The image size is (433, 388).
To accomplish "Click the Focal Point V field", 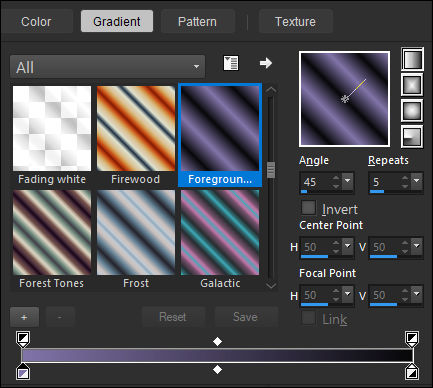I will [384, 295].
